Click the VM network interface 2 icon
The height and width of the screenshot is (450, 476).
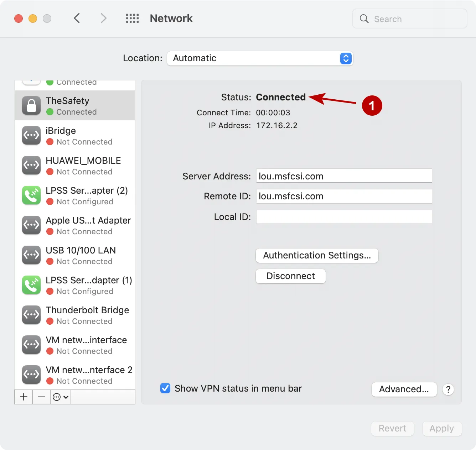coord(31,375)
